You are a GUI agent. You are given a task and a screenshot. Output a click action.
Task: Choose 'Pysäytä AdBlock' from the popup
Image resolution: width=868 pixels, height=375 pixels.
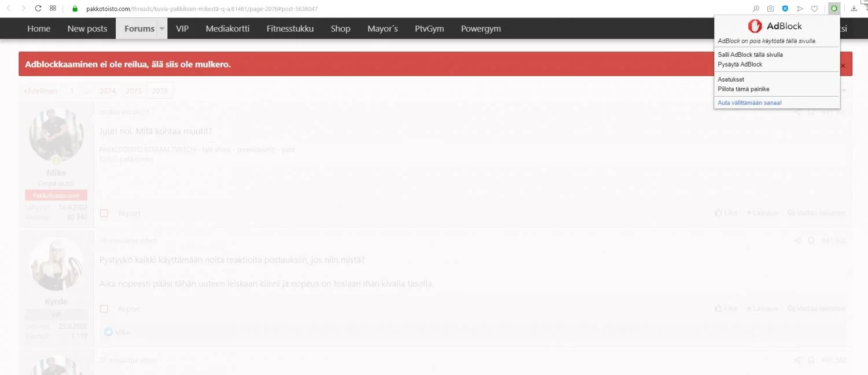(740, 64)
